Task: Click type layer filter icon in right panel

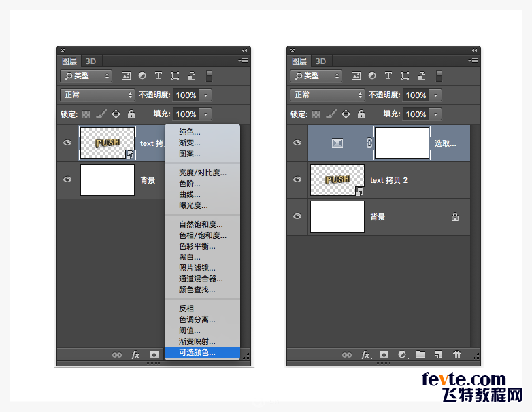Action: pyautogui.click(x=388, y=75)
